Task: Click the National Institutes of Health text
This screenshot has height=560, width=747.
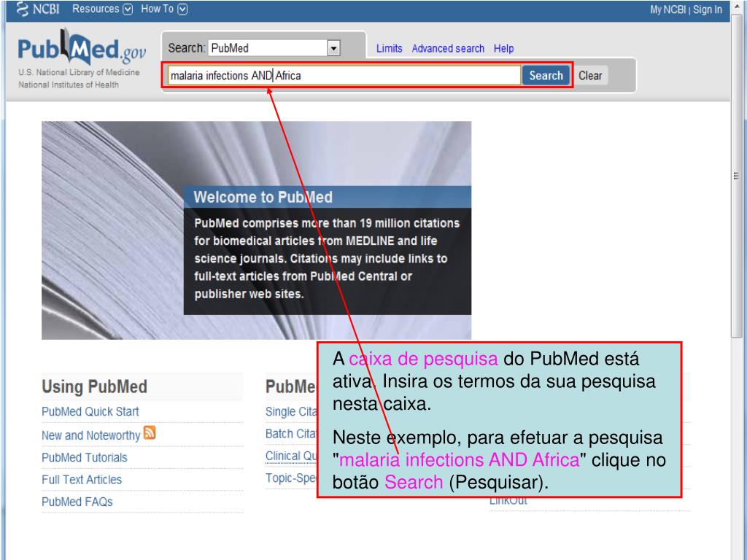Action: click(69, 85)
